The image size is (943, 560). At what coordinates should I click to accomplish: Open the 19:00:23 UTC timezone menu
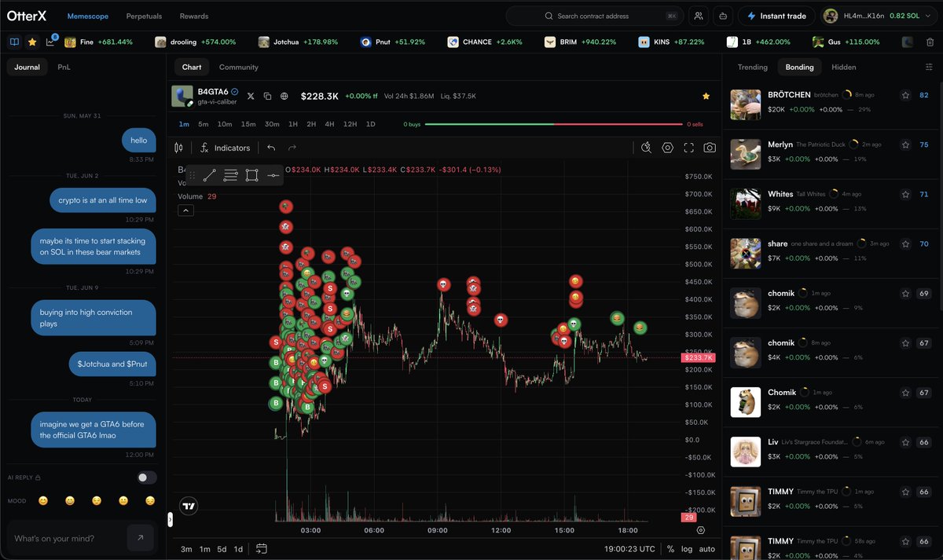[629, 549]
